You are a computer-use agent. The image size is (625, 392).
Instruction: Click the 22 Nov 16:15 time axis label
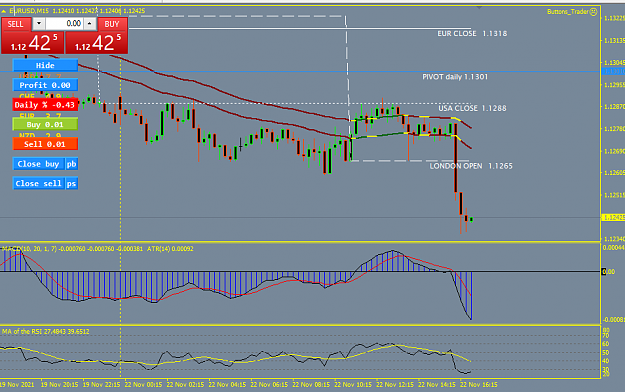478,385
